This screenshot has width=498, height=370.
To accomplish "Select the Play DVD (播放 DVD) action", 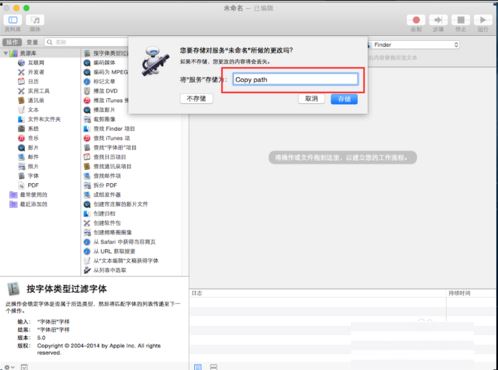I will (x=105, y=91).
